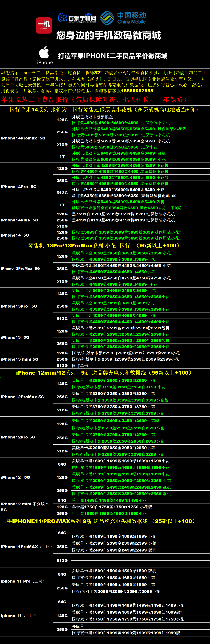Click the 512G cell for iPhone13ProMax
Viewport: 210px width, 644px height.
tap(62, 281)
